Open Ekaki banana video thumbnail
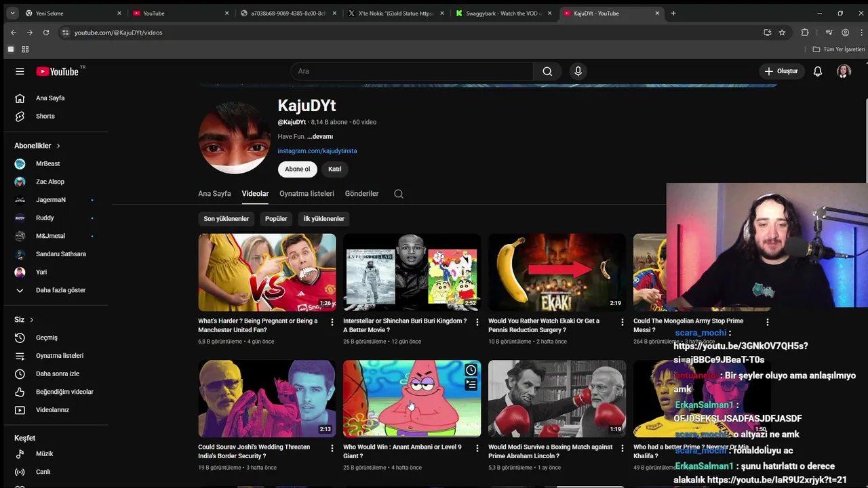 [557, 272]
